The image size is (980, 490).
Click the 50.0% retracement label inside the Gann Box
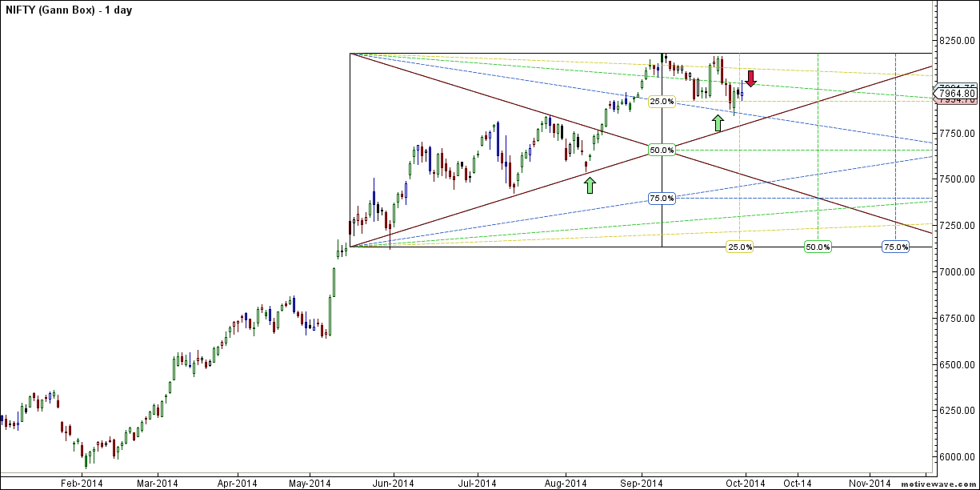[x=662, y=150]
